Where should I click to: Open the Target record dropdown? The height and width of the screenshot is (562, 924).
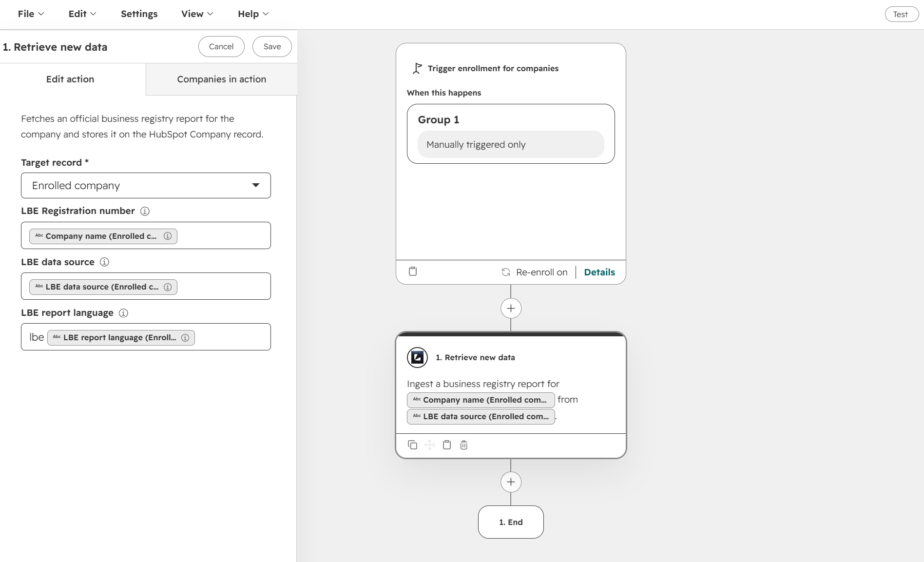[x=146, y=185]
